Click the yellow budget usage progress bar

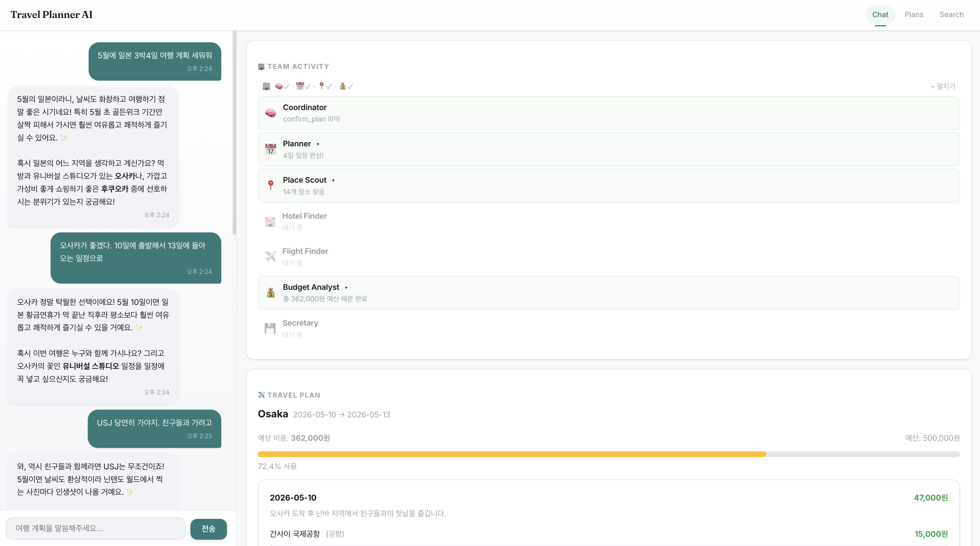pos(512,454)
